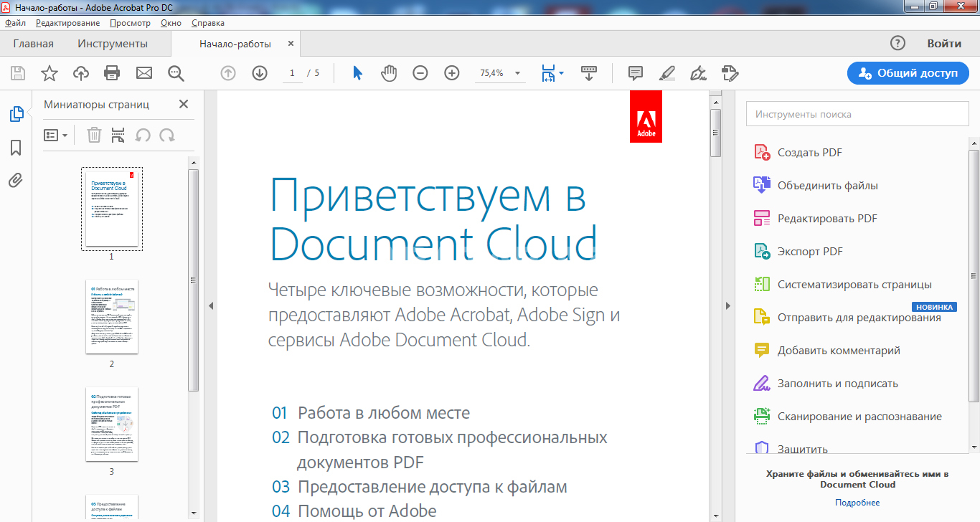Open Help question mark icon
Image resolution: width=980 pixels, height=522 pixels.
pyautogui.click(x=897, y=43)
